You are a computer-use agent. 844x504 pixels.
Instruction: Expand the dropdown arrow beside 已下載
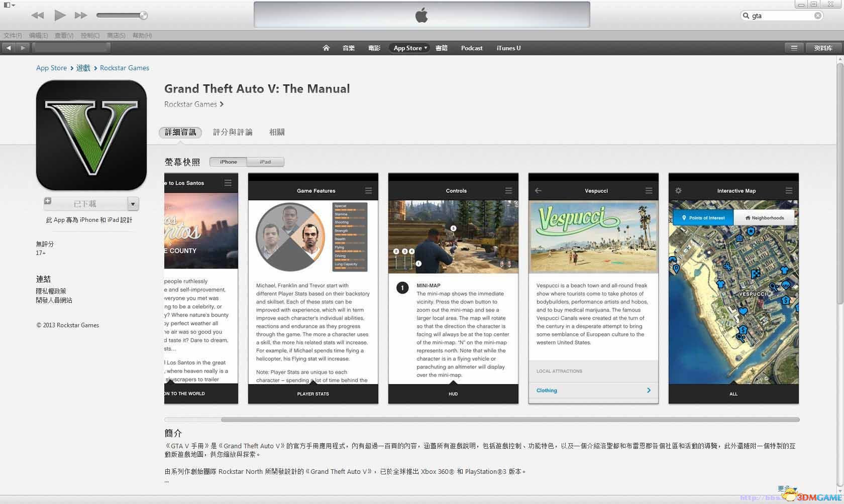pos(133,204)
